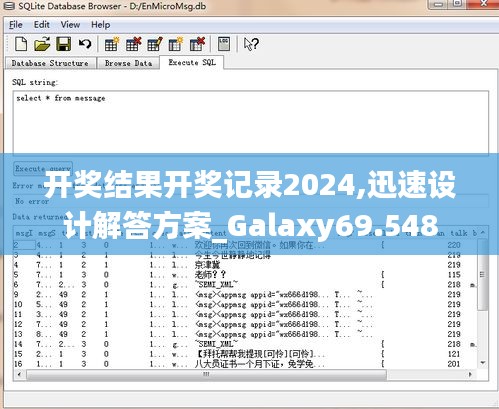Viewport: 499px width, 409px height.
Task: Open the Help menu
Action: (x=101, y=25)
